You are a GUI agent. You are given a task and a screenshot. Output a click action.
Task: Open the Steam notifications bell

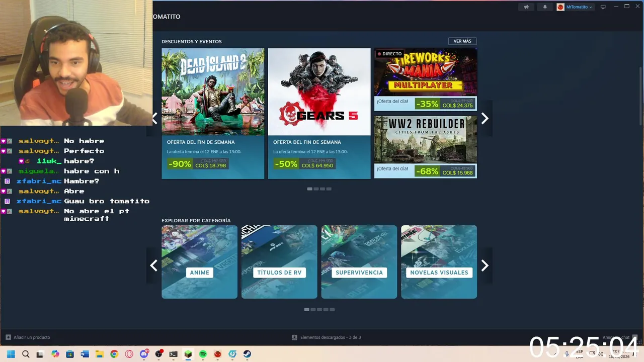[545, 7]
